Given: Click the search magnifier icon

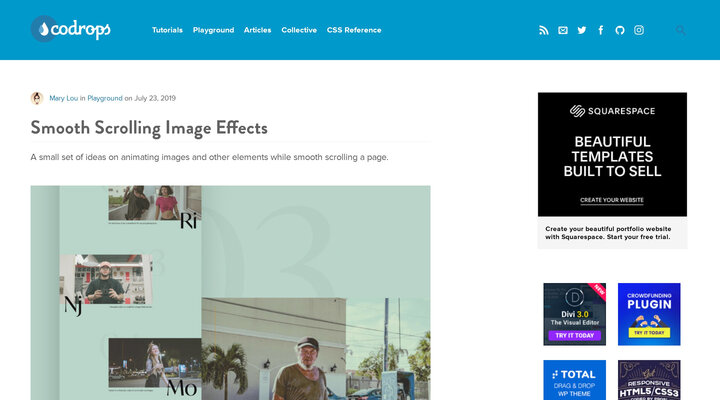Looking at the screenshot, I should [x=681, y=30].
